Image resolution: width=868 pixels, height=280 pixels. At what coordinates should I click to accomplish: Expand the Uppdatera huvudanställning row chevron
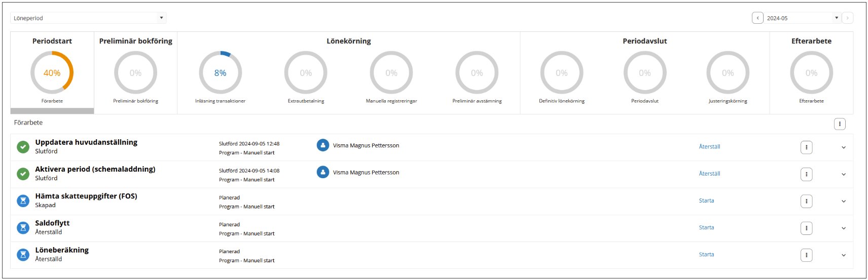click(843, 148)
